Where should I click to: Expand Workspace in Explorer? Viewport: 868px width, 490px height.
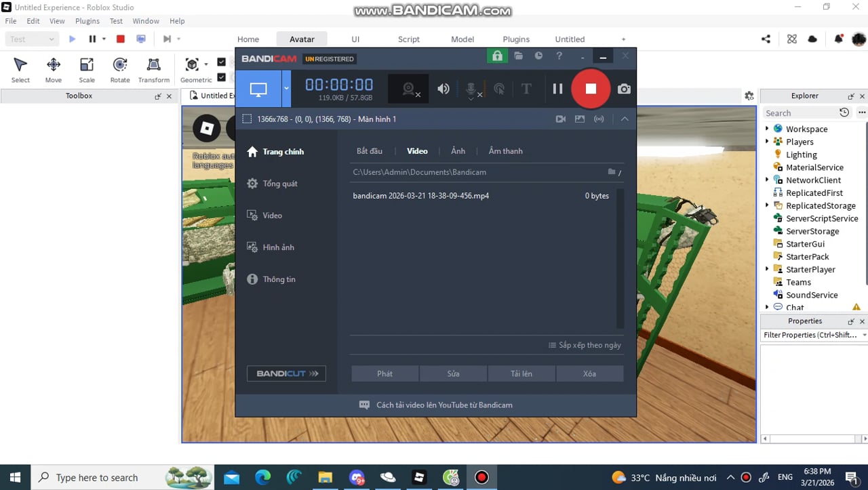point(767,129)
